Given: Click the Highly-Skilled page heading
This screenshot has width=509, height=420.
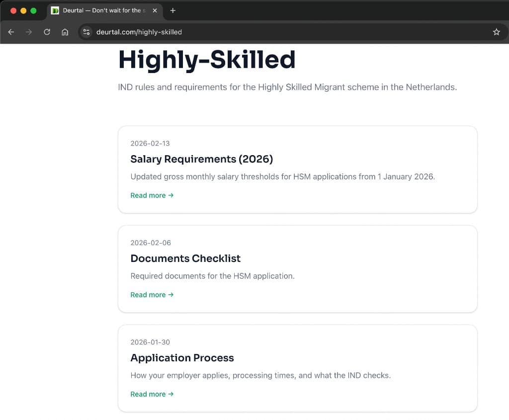Looking at the screenshot, I should coord(207,60).
